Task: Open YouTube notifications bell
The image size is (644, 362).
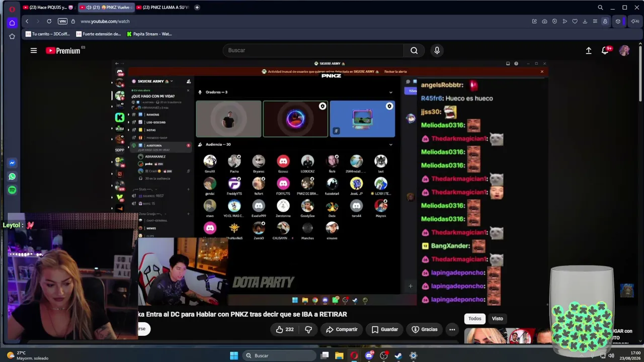Action: [606, 50]
